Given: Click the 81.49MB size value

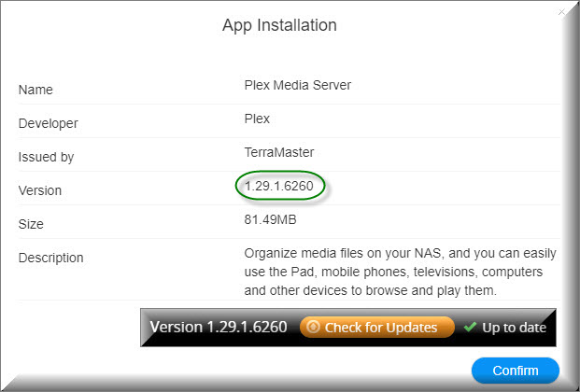Looking at the screenshot, I should 272,220.
